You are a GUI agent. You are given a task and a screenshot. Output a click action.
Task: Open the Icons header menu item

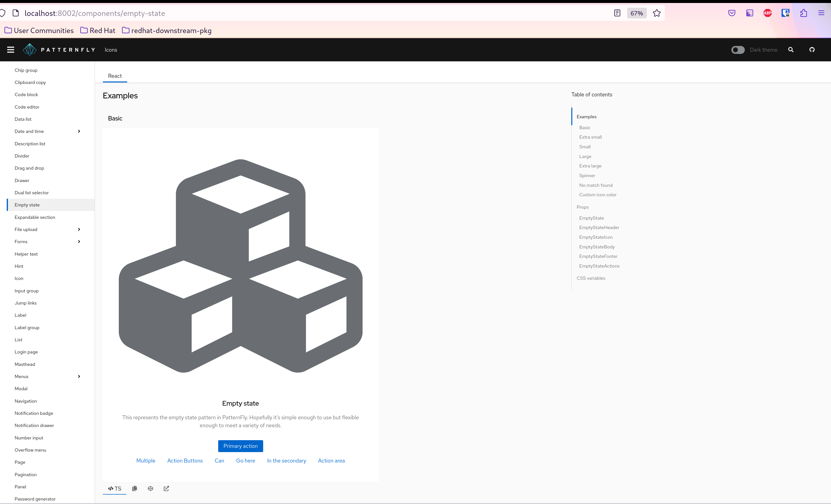pyautogui.click(x=111, y=50)
